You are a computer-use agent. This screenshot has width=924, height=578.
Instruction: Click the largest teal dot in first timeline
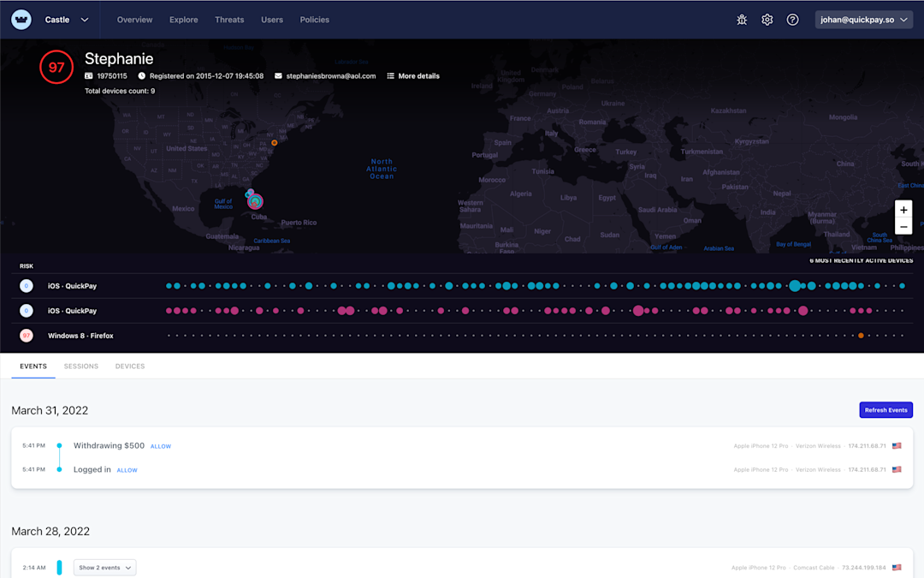pos(795,286)
